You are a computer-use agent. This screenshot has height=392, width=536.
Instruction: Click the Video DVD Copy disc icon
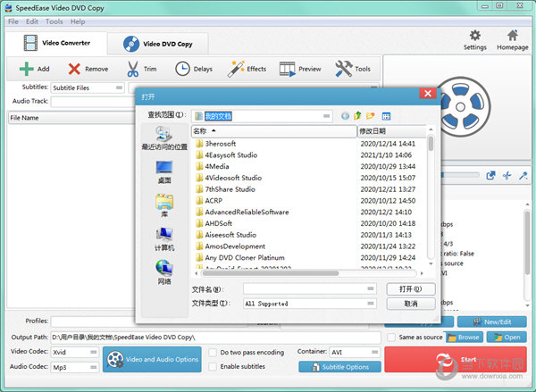coord(131,44)
